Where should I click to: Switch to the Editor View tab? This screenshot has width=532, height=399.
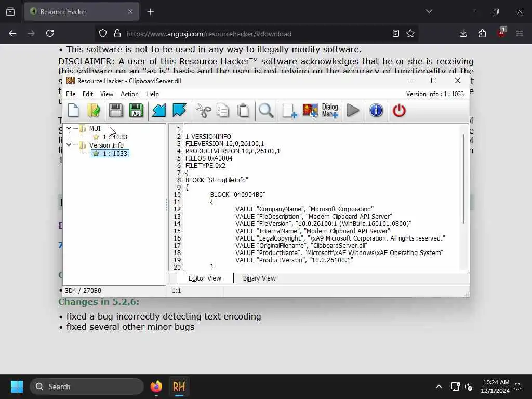[205, 278]
